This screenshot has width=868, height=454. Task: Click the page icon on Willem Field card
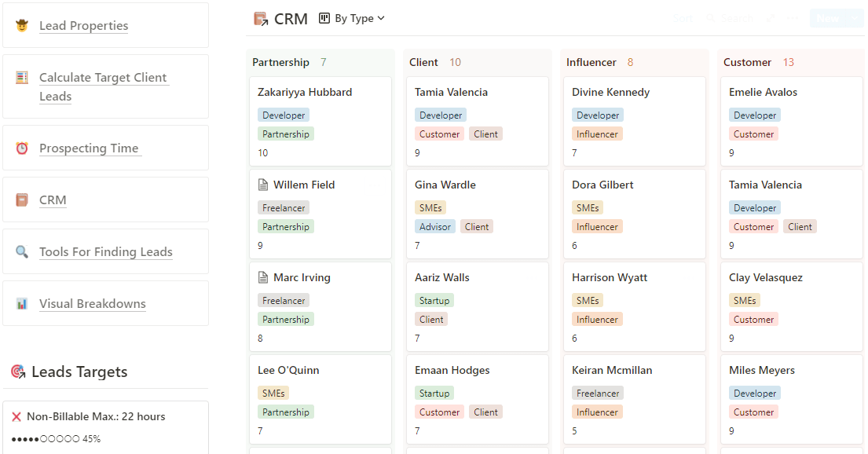coord(263,185)
